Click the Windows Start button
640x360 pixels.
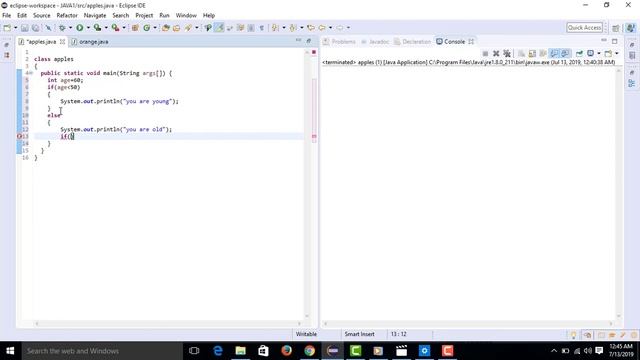tap(10, 351)
